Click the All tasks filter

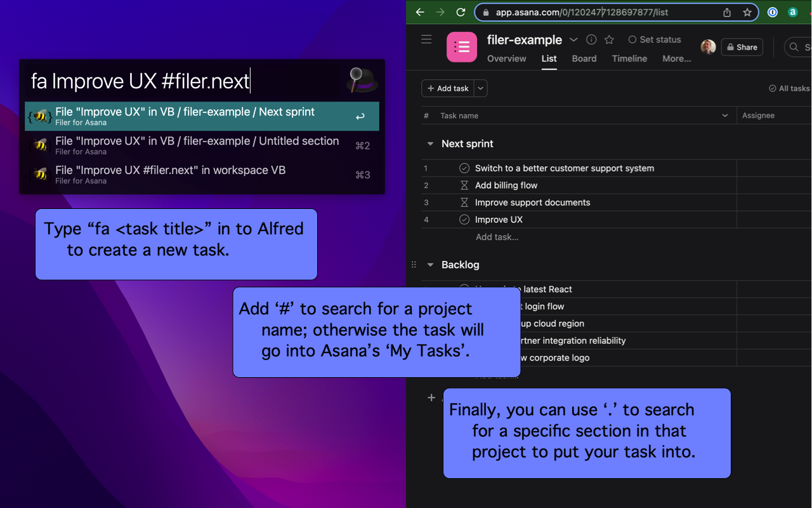point(789,88)
